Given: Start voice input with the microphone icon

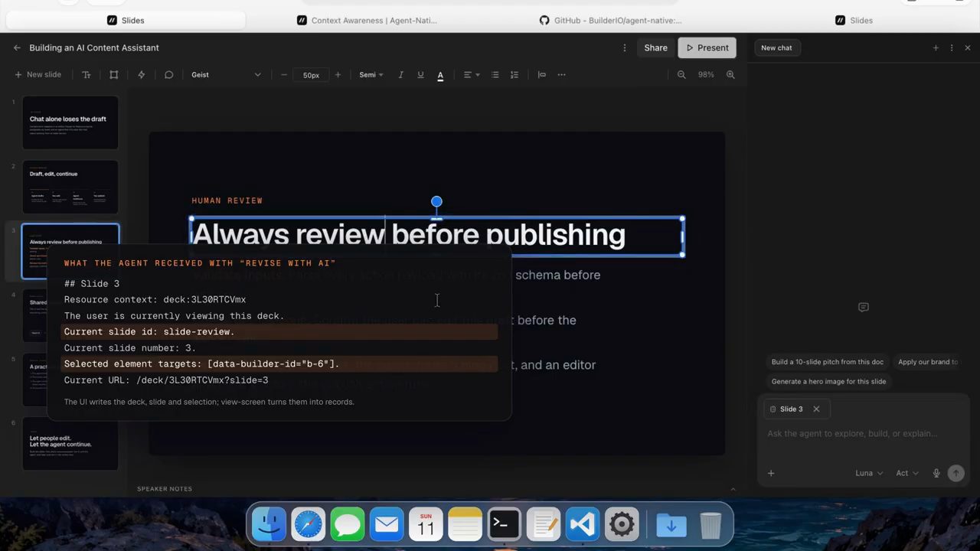Looking at the screenshot, I should 936,473.
